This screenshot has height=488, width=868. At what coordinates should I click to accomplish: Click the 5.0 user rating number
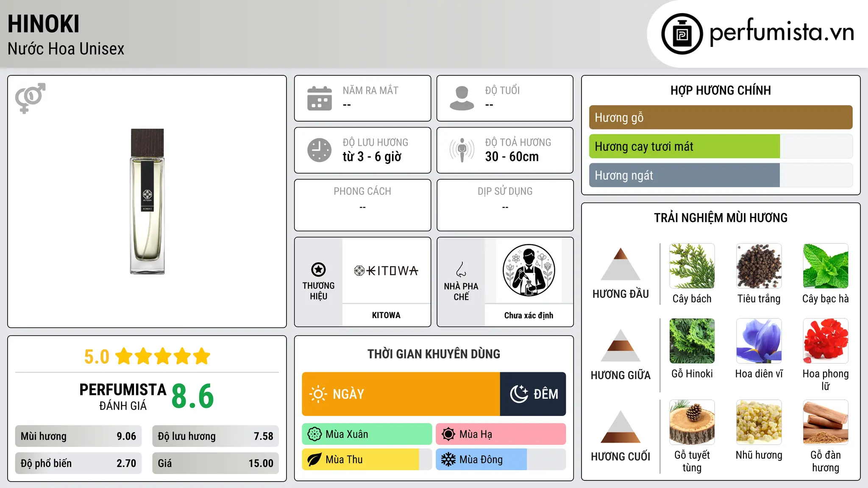[97, 357]
